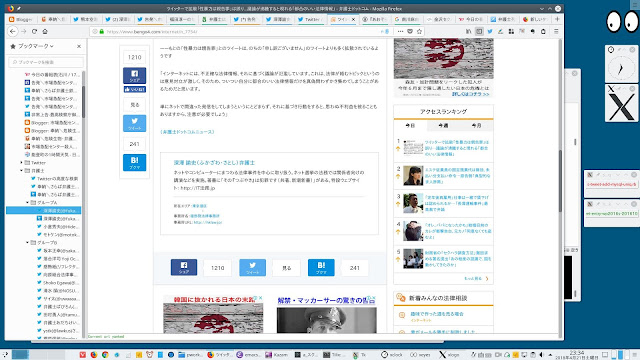The width and height of the screenshot is (640, 360).
Task: Open the Kazam taskbar entry
Action: pos(277,355)
